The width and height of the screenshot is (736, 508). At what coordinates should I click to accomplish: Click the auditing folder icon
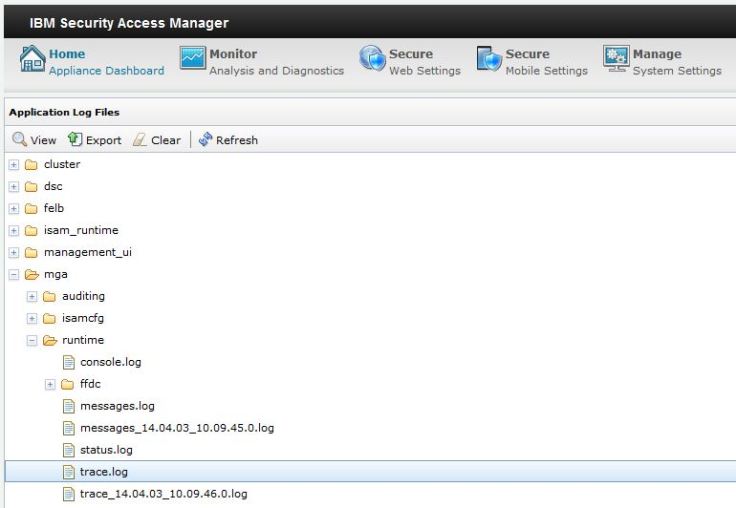[49, 297]
